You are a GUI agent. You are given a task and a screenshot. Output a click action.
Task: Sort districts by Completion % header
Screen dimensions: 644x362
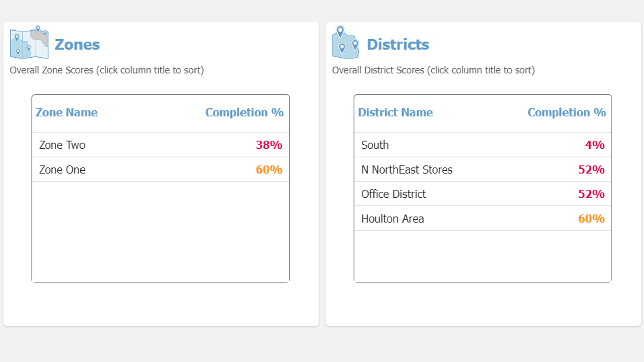coord(567,113)
